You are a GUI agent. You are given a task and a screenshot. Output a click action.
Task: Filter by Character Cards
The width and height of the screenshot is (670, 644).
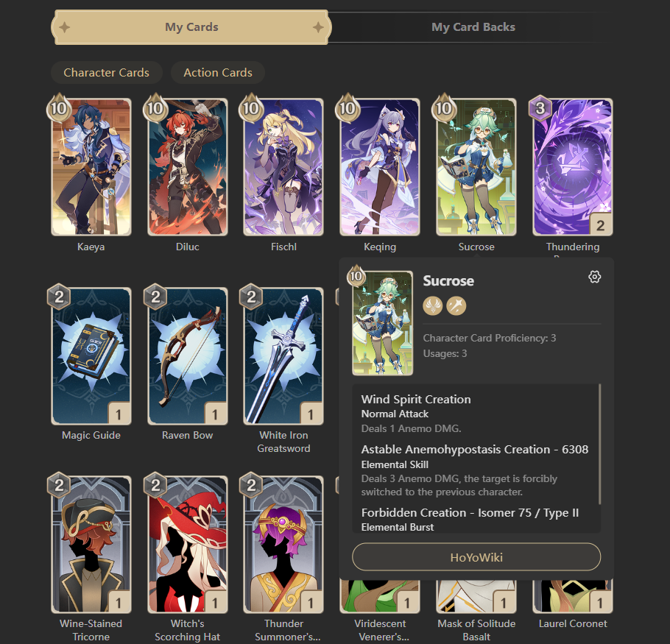pyautogui.click(x=107, y=73)
